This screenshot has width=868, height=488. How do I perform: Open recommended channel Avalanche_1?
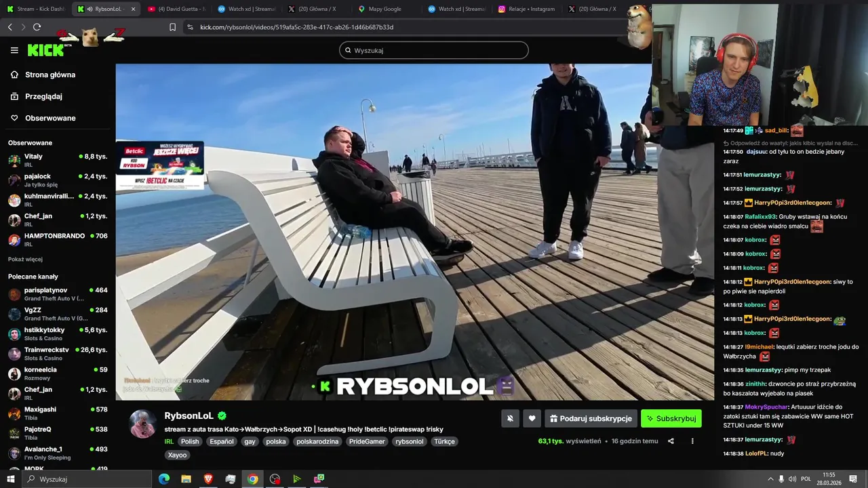[x=57, y=452]
